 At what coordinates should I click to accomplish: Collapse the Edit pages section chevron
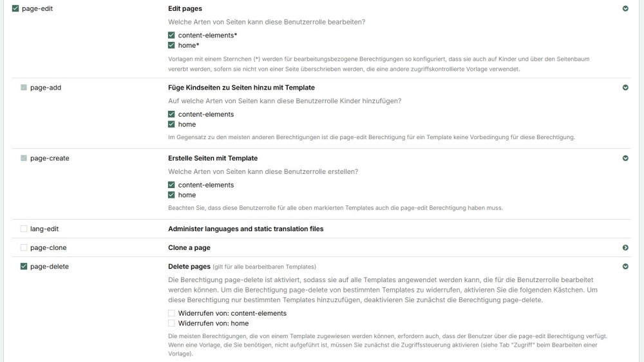click(x=625, y=9)
